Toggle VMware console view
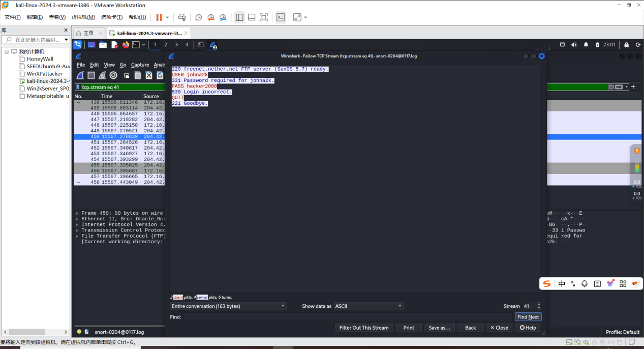 (281, 17)
